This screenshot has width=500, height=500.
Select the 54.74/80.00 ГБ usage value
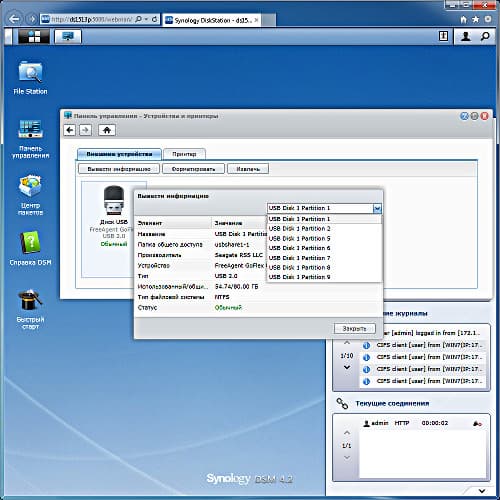pyautogui.click(x=236, y=287)
